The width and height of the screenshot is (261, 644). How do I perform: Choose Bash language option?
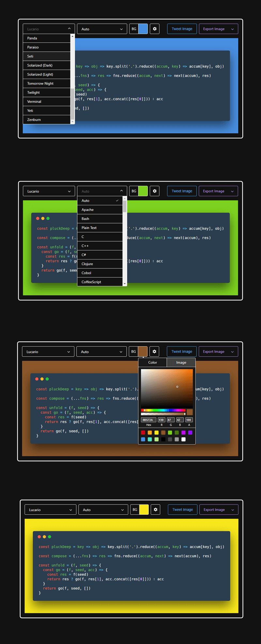coord(100,219)
